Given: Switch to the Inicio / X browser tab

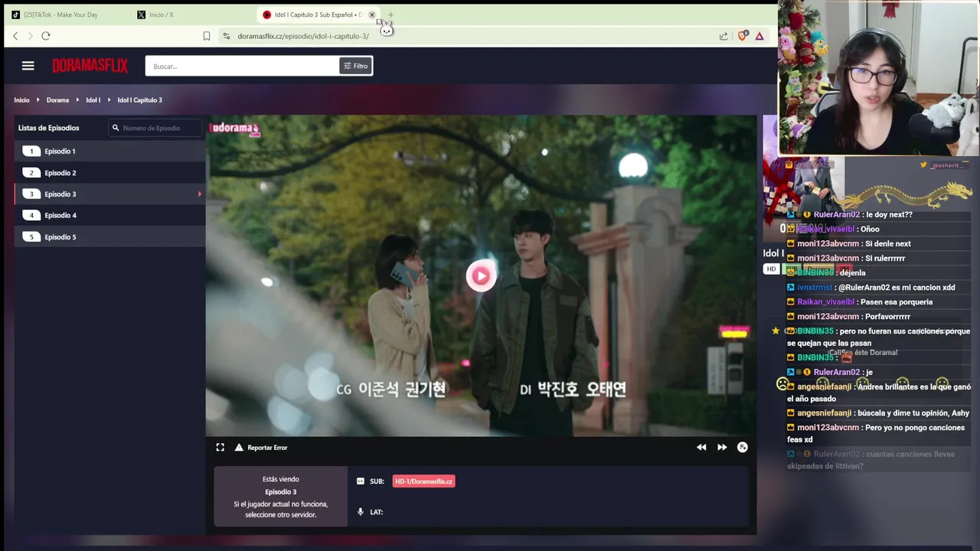Looking at the screenshot, I should 161,15.
